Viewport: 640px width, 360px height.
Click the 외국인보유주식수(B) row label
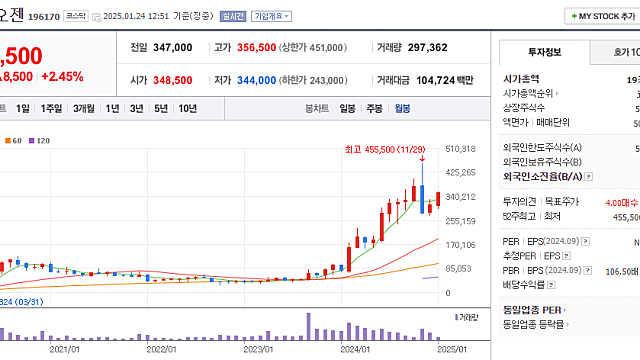pos(542,162)
